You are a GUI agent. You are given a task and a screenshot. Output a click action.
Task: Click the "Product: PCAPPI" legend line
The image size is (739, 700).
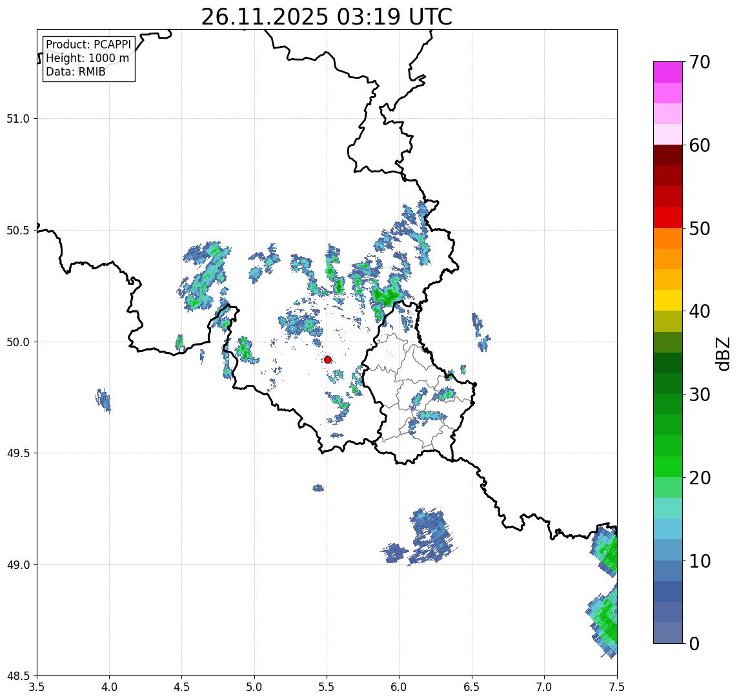coord(88,45)
